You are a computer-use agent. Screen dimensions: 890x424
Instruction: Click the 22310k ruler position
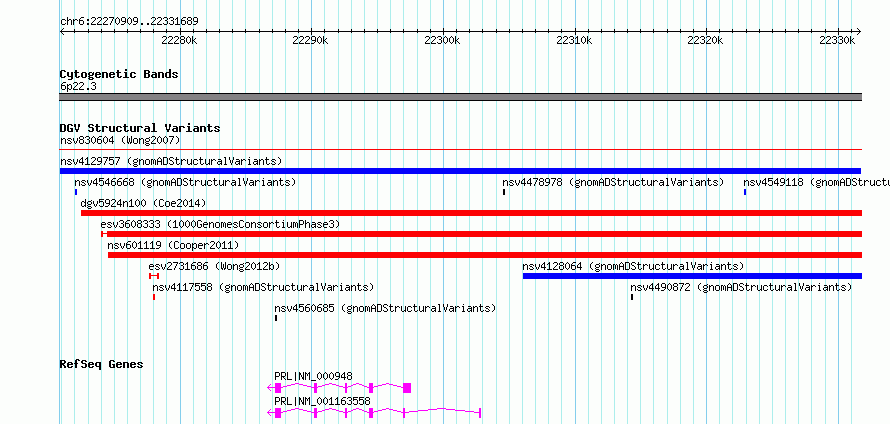point(574,40)
